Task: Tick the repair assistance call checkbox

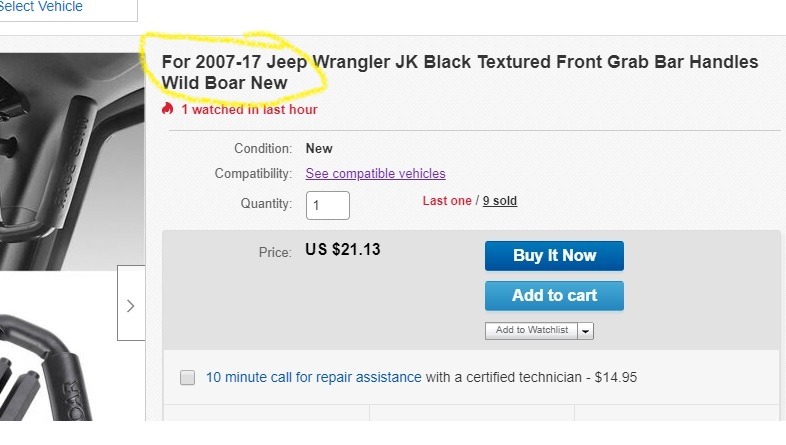Action: tap(187, 378)
